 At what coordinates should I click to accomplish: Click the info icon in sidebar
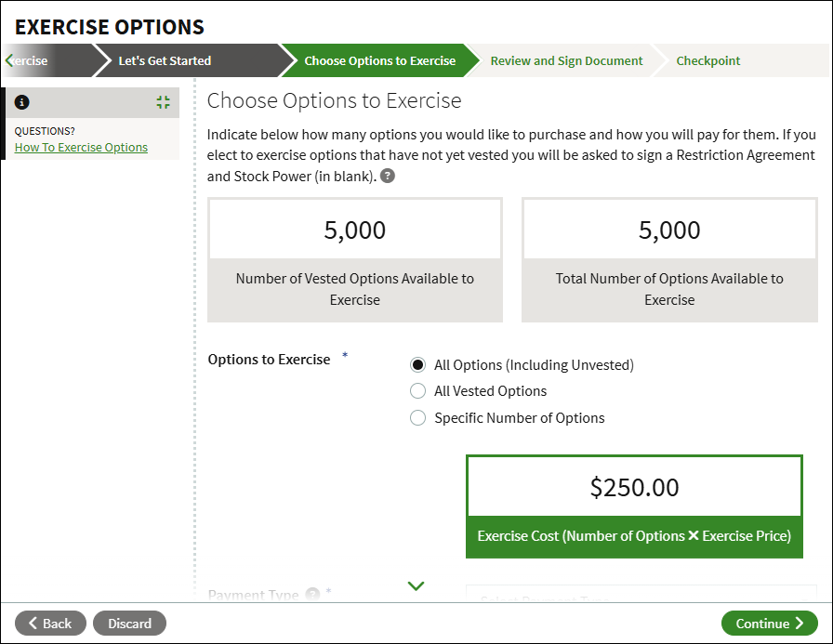[x=22, y=102]
